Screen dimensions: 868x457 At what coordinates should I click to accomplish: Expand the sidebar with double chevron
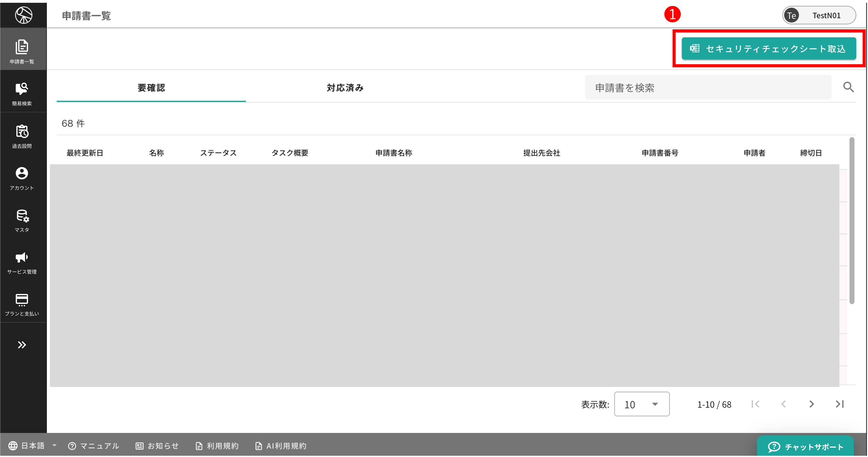(22, 345)
